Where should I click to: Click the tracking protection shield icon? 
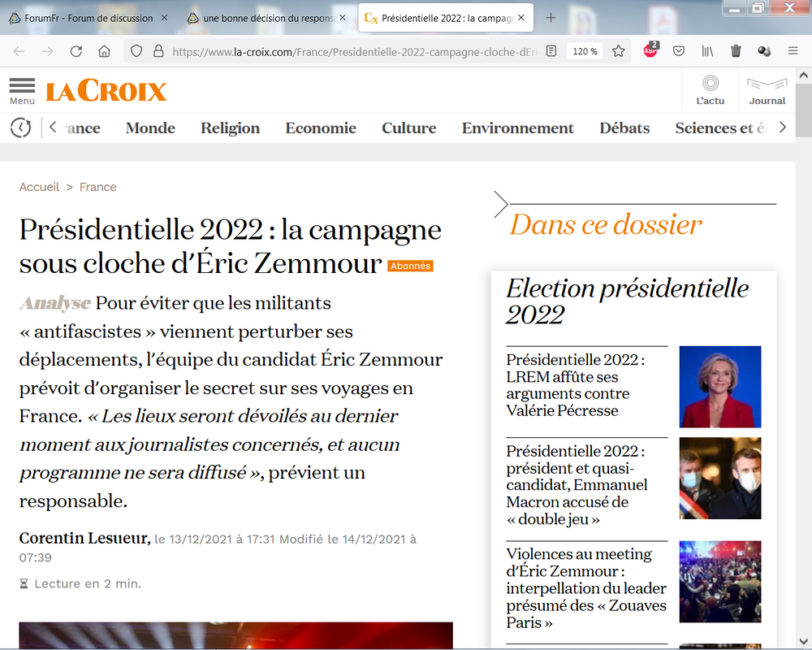(x=136, y=50)
